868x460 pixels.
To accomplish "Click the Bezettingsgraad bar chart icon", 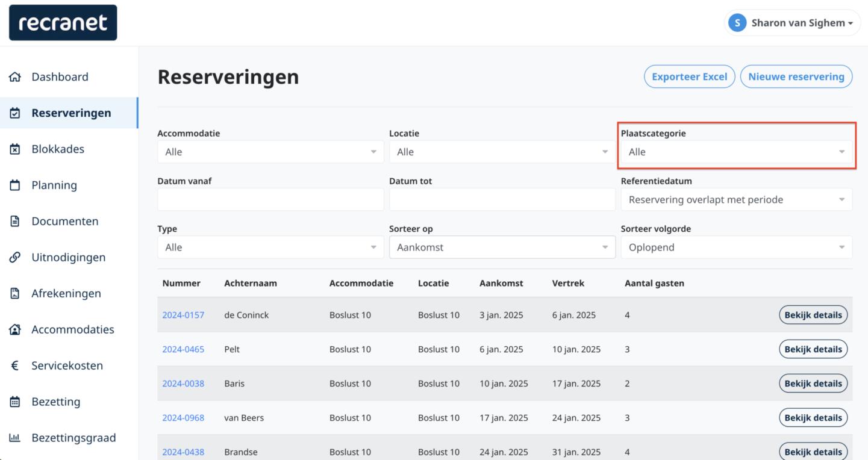I will click(16, 438).
